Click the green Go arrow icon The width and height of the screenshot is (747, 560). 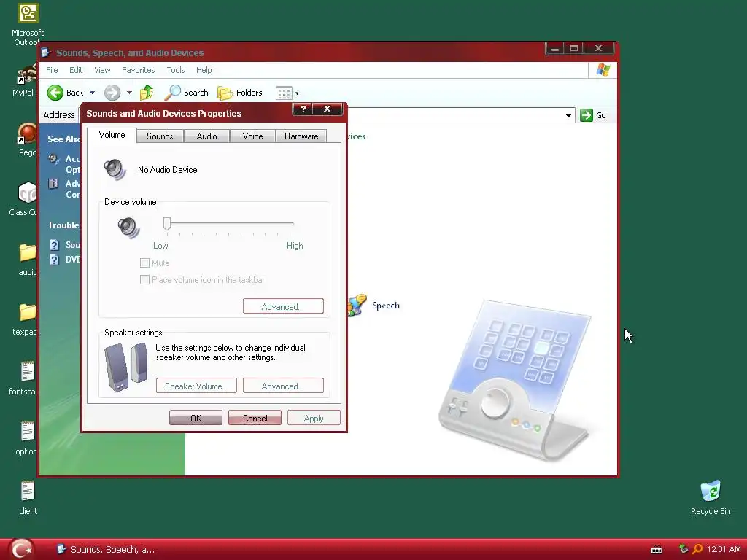pyautogui.click(x=586, y=114)
